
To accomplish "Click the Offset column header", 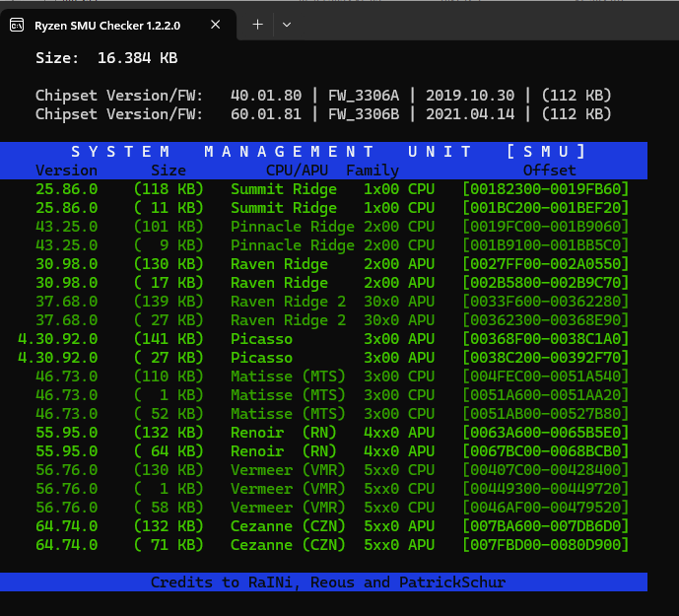I will point(550,171).
